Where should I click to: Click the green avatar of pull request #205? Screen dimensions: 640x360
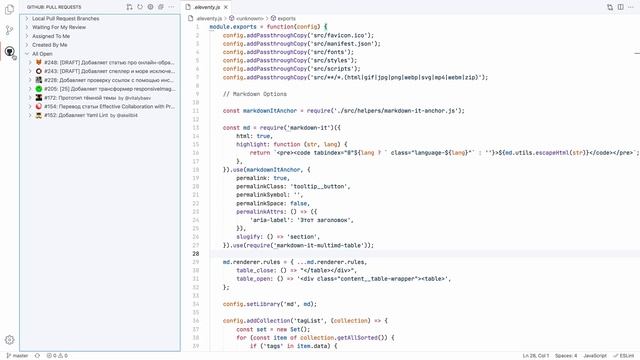39,89
